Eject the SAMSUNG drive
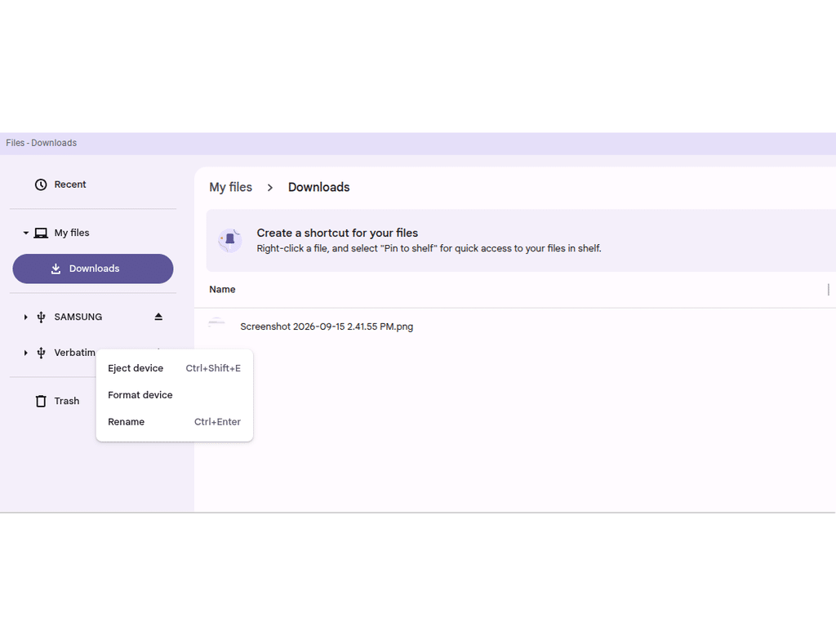 (158, 317)
